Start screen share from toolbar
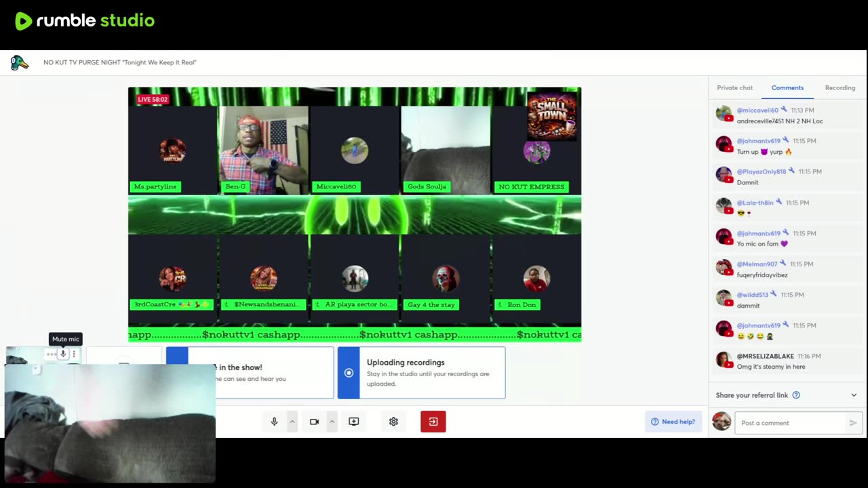Viewport: 868px width, 488px height. 354,422
